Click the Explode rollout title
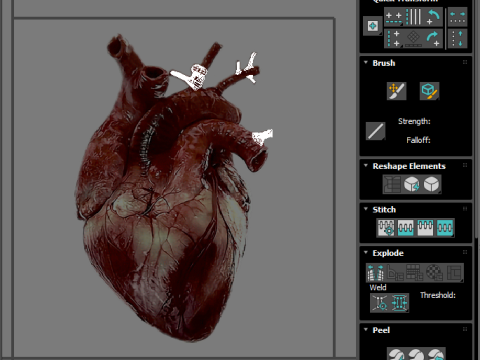This screenshot has width=480, height=360. (x=388, y=253)
